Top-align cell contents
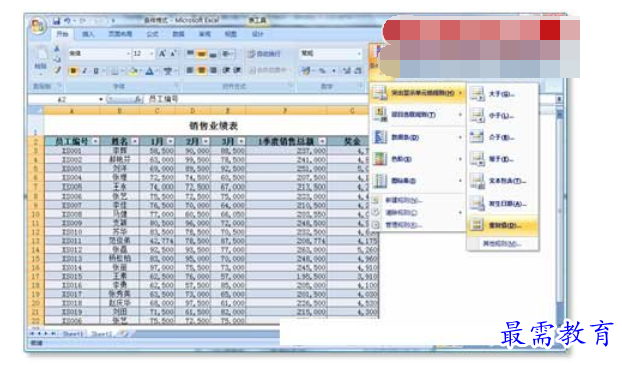Screen dimensions: 622x365 [190, 53]
